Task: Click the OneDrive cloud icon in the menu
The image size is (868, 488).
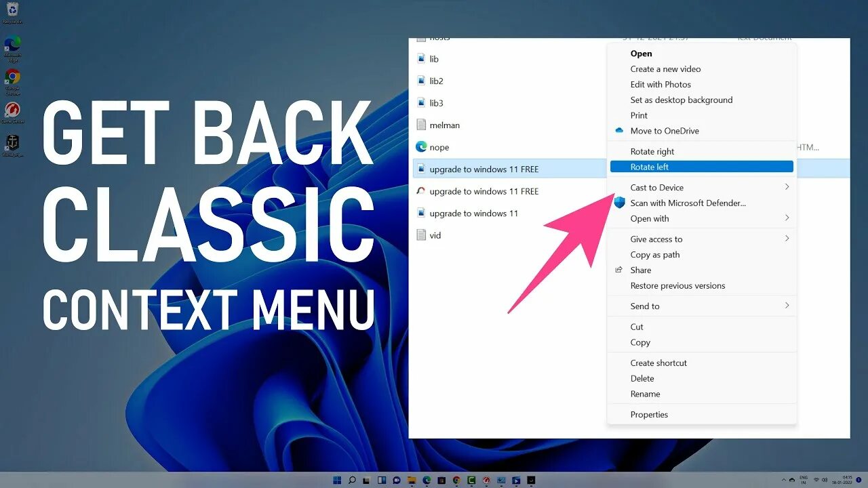Action: click(x=619, y=130)
